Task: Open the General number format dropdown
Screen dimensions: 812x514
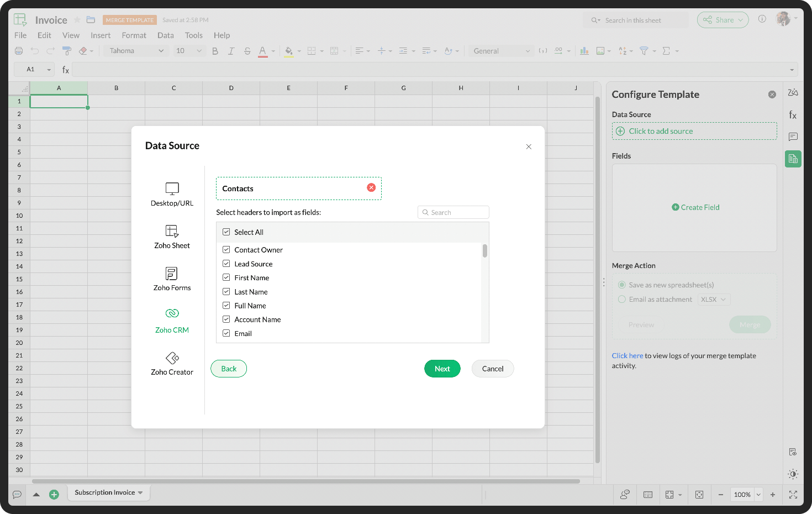Action: tap(502, 51)
